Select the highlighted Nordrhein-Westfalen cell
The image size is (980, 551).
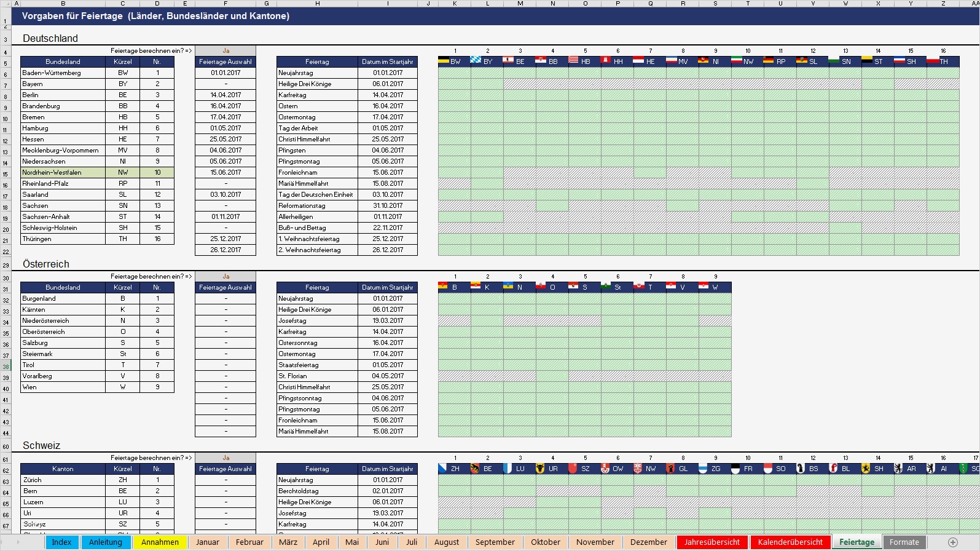coord(63,172)
